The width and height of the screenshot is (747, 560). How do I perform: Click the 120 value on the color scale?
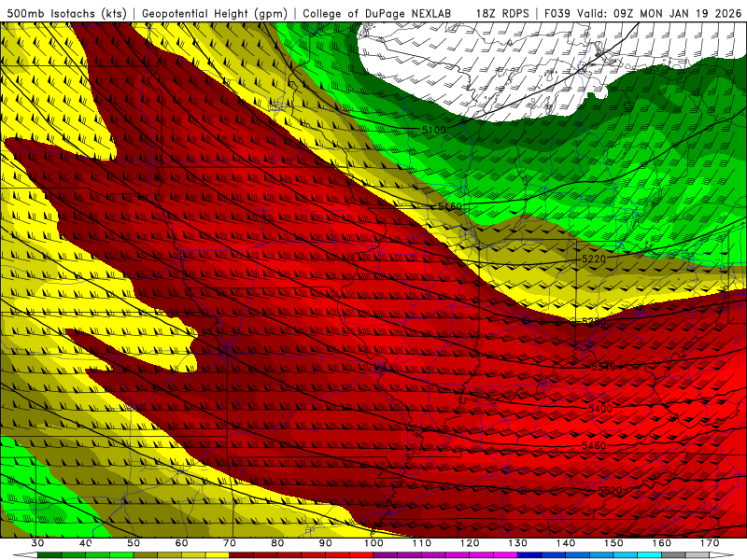[x=470, y=543]
